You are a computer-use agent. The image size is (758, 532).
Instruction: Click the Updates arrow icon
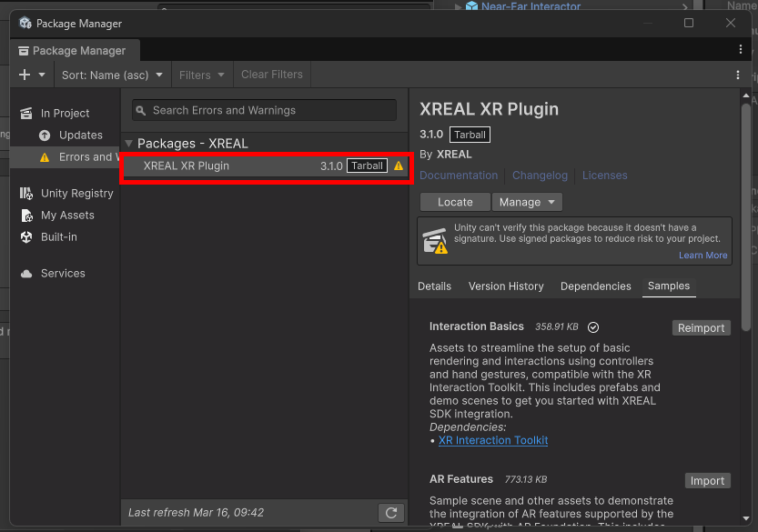pyautogui.click(x=45, y=136)
